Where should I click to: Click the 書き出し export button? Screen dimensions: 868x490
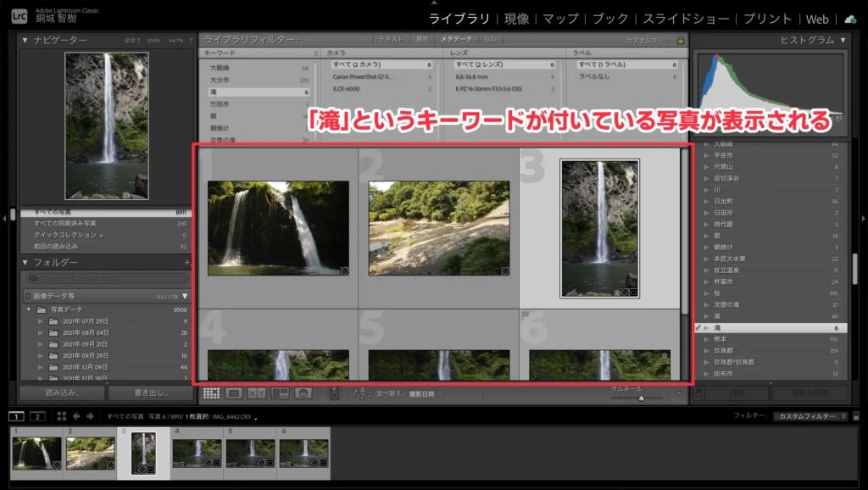[151, 393]
